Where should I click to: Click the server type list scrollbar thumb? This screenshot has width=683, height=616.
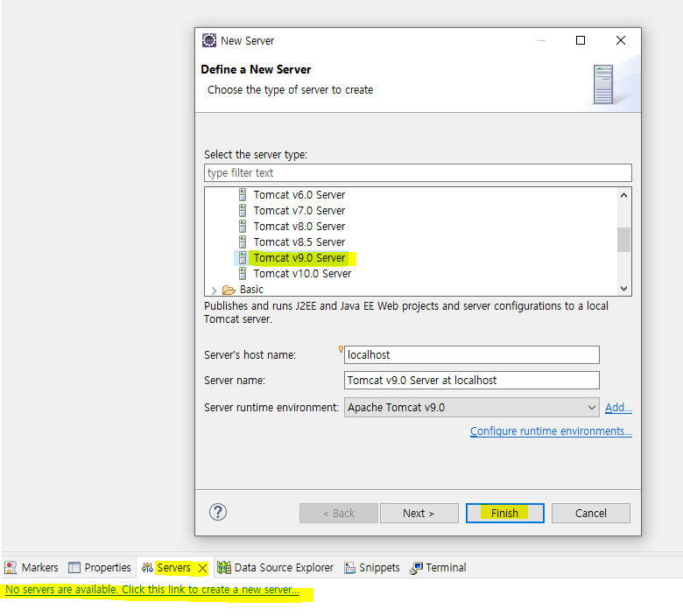pos(623,240)
